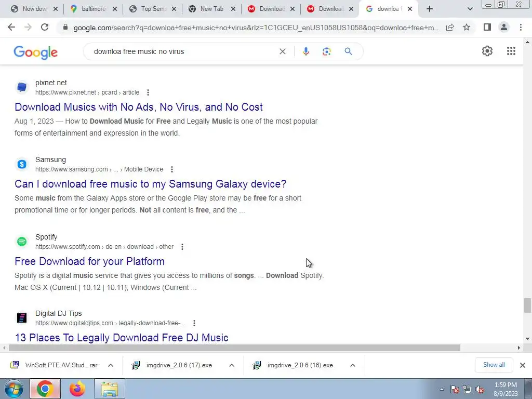Click the spotify.com URL breadcrumb
This screenshot has width=532, height=399.
104,247
